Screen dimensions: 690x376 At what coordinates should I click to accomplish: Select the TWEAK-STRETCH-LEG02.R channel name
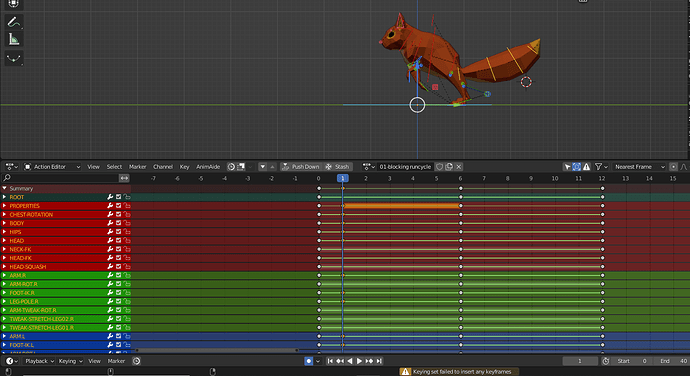(x=42, y=319)
